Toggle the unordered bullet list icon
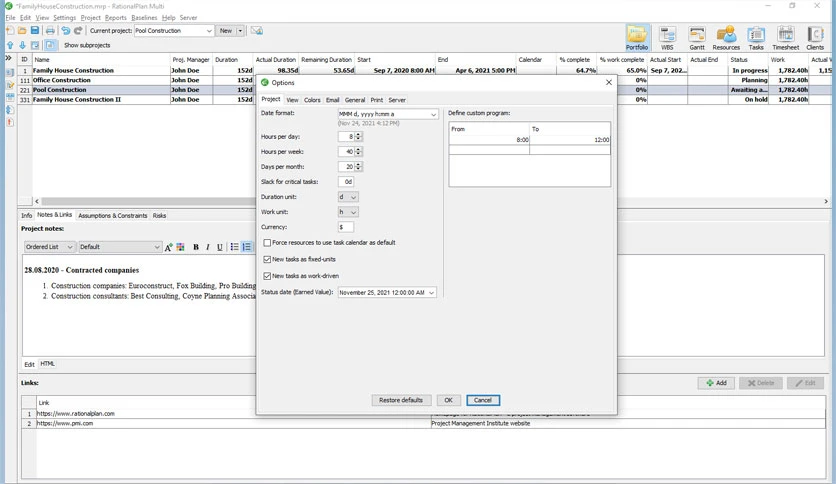Screen dimensions: 836x484 tap(235, 247)
